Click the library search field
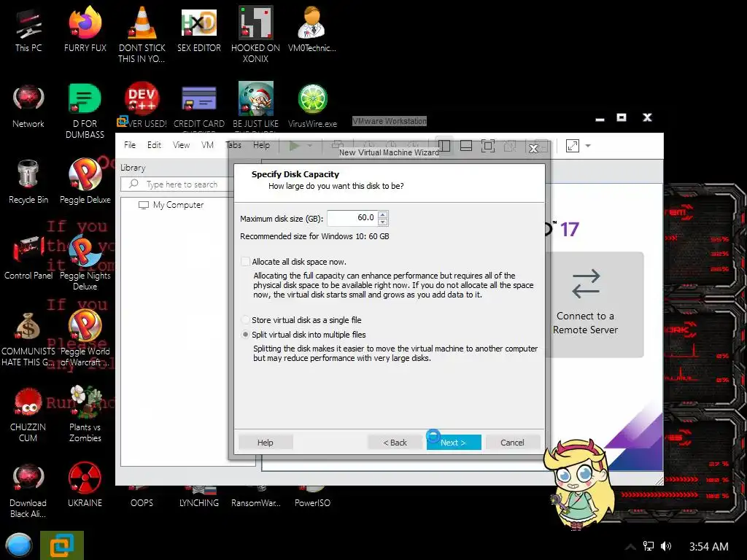This screenshot has width=747, height=560. pyautogui.click(x=177, y=184)
